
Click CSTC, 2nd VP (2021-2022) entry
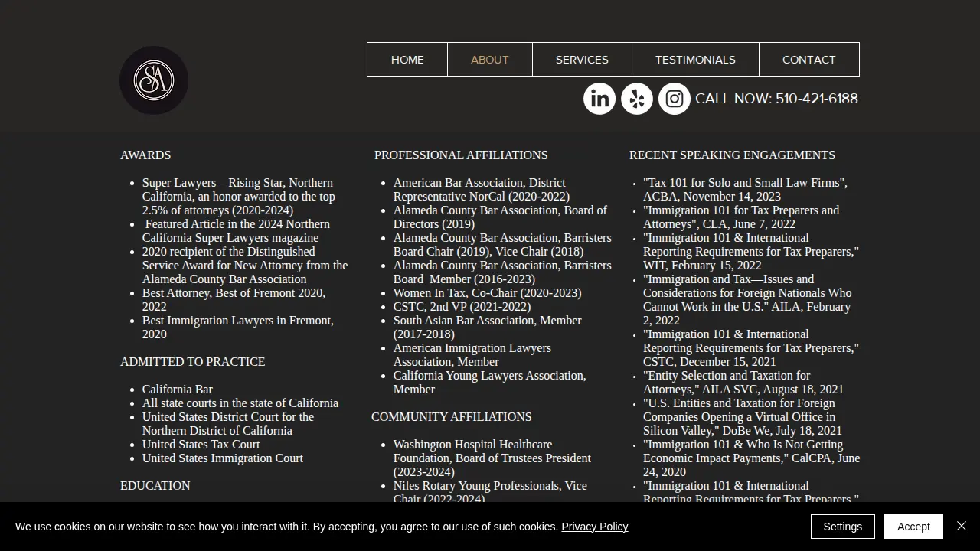click(x=462, y=307)
